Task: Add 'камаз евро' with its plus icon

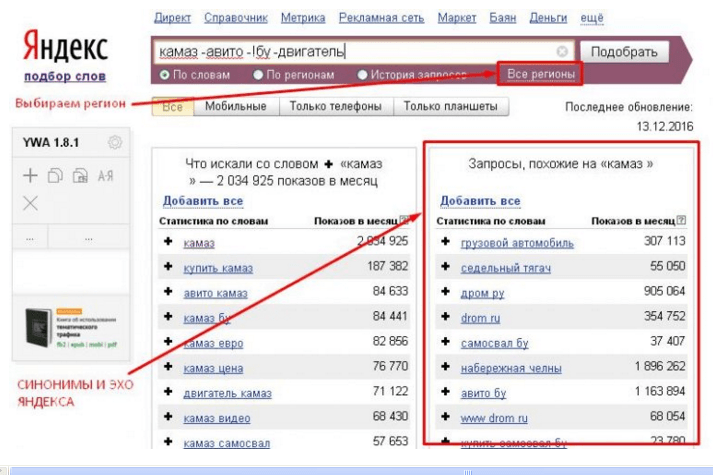Action: pos(168,341)
